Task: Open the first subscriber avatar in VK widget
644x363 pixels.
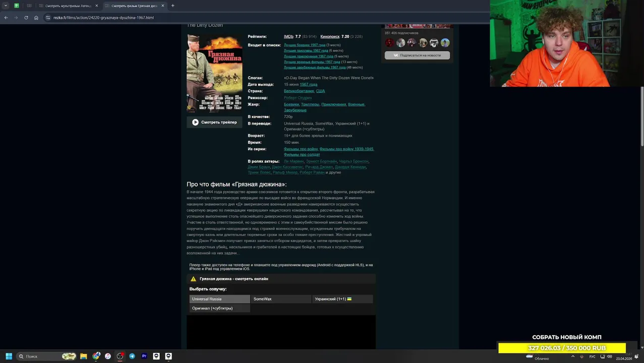Action: click(389, 43)
